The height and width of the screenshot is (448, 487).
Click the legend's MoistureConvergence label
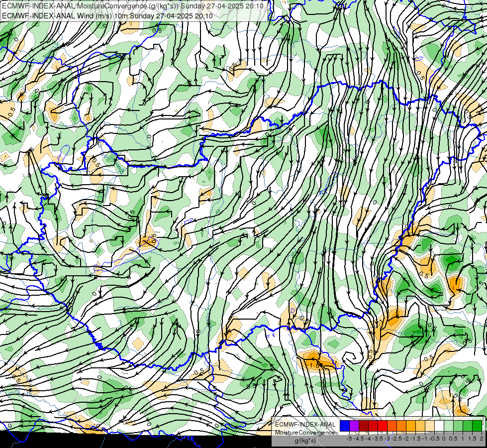tap(305, 433)
